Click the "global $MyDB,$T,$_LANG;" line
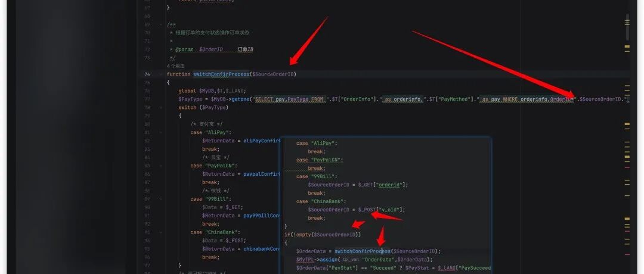 [212, 91]
